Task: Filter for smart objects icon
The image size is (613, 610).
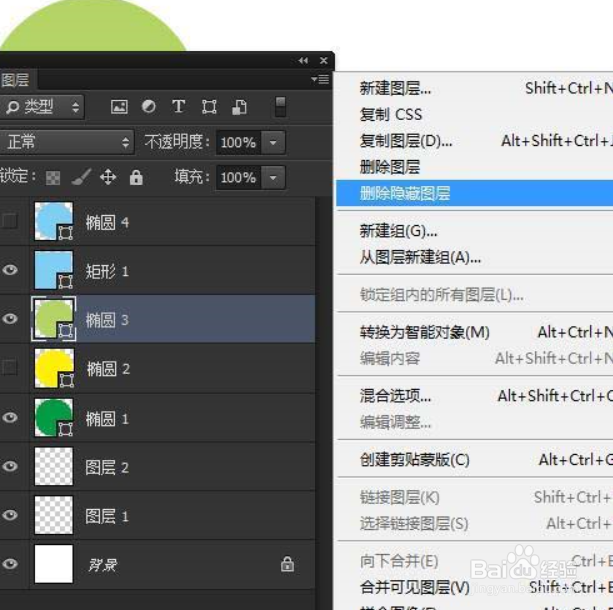Action: click(239, 107)
